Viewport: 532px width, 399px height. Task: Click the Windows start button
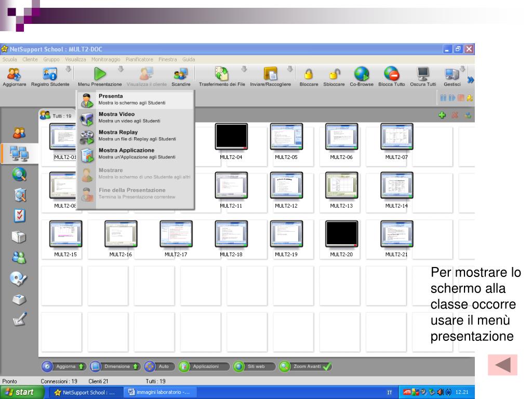click(x=22, y=392)
